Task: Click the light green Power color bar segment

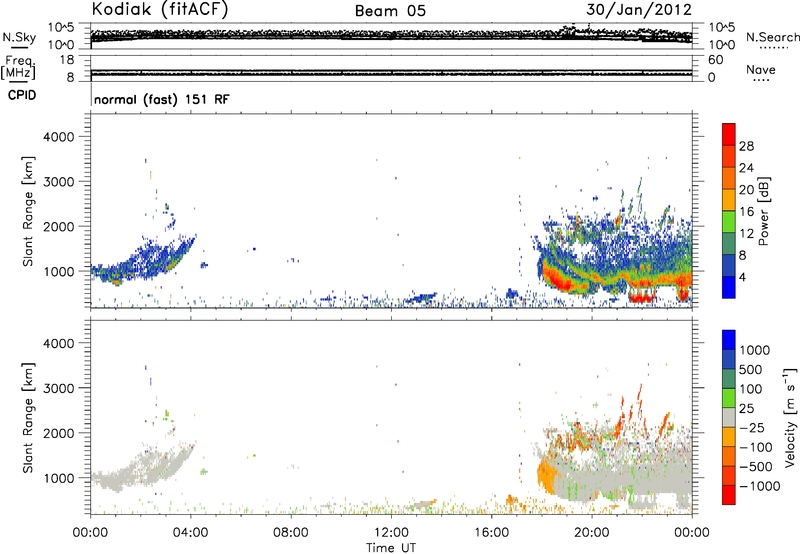Action: [729, 221]
